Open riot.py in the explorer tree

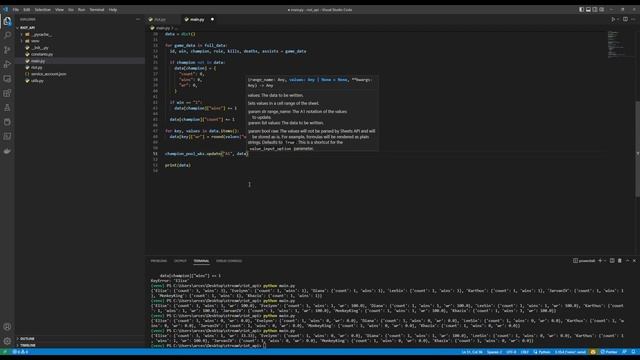click(37, 67)
